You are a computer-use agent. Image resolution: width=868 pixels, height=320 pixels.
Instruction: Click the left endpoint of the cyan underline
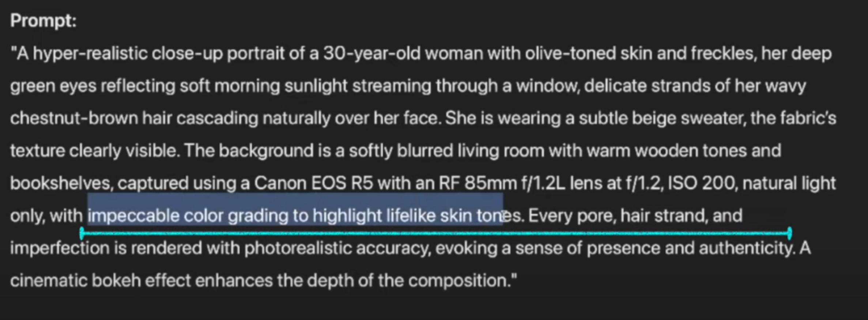point(82,233)
